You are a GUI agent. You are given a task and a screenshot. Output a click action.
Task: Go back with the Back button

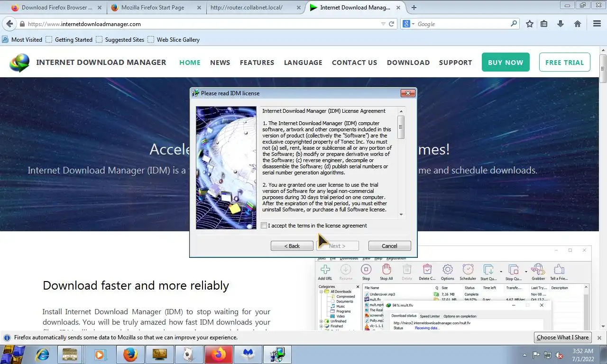[x=292, y=246]
